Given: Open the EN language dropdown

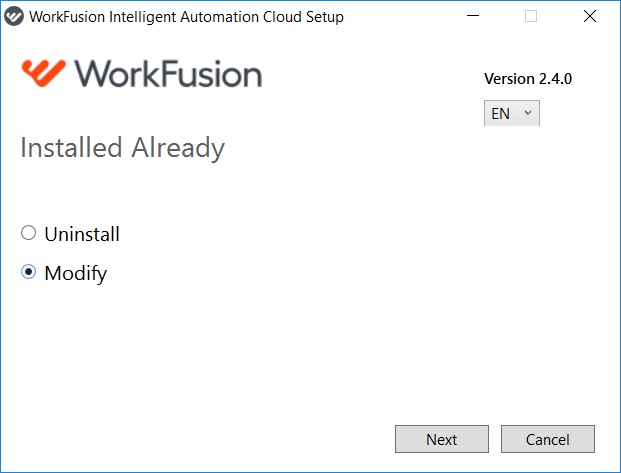Looking at the screenshot, I should pyautogui.click(x=512, y=113).
